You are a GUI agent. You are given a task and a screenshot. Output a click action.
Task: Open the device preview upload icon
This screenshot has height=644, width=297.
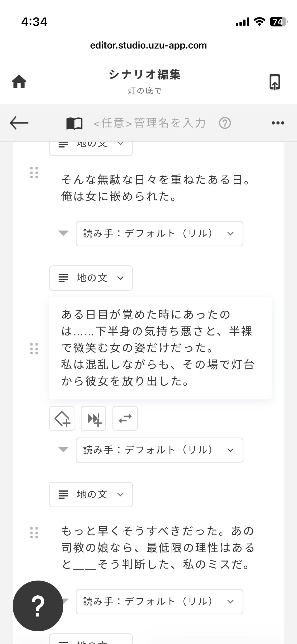click(275, 82)
